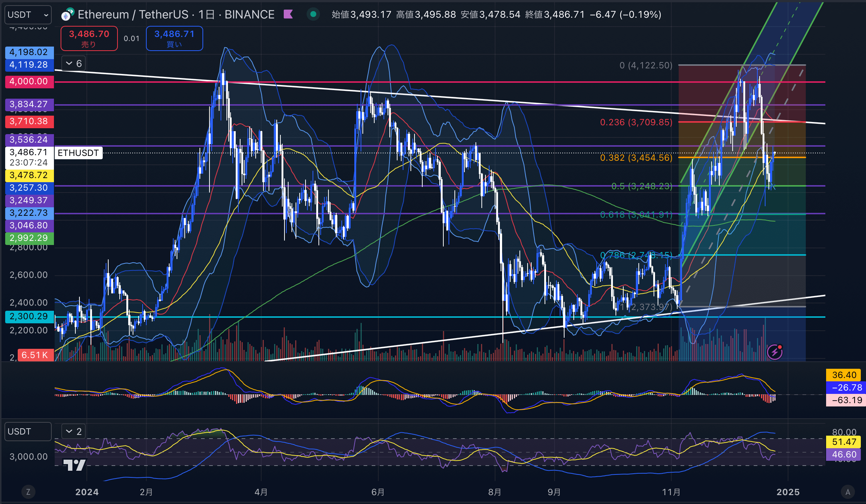Click the 3,486.70 sell button

pos(89,38)
